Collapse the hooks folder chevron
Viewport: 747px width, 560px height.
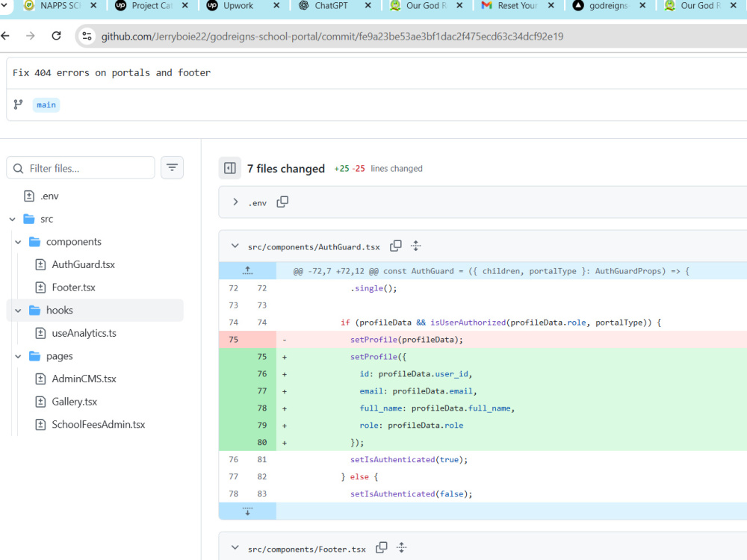click(18, 311)
